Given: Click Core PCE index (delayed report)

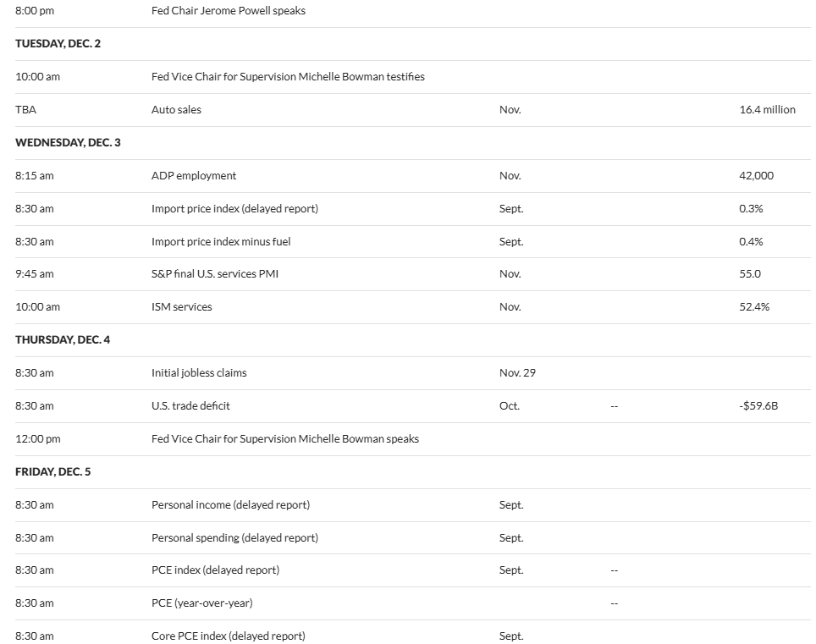Looking at the screenshot, I should [x=228, y=636].
